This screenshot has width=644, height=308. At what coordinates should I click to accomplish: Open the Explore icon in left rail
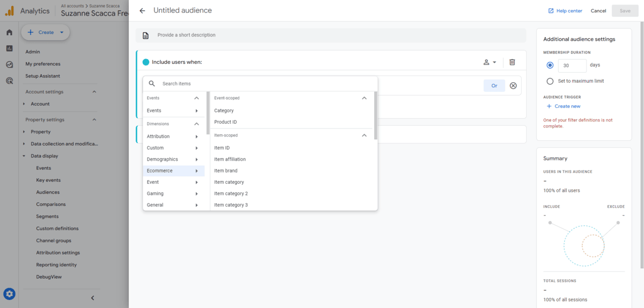pyautogui.click(x=9, y=65)
